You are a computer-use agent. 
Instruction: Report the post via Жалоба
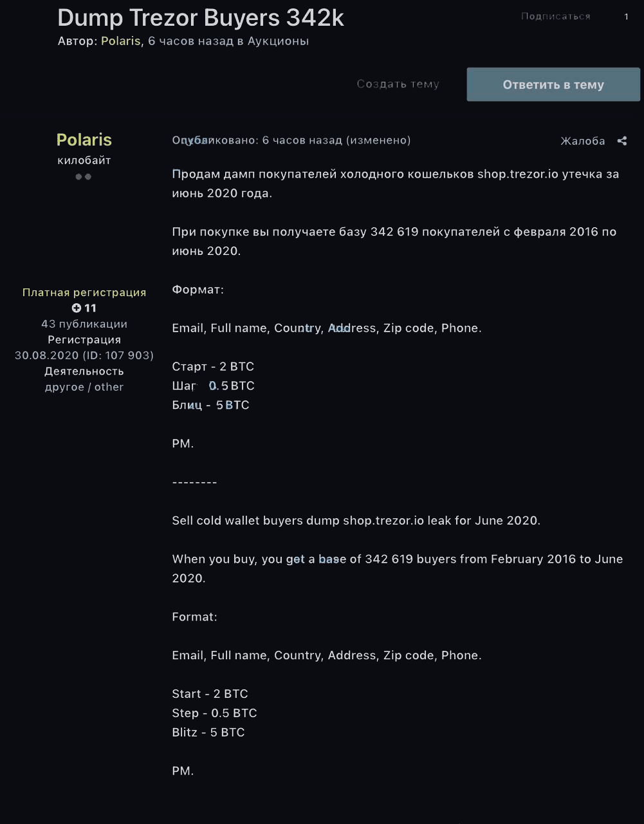583,141
